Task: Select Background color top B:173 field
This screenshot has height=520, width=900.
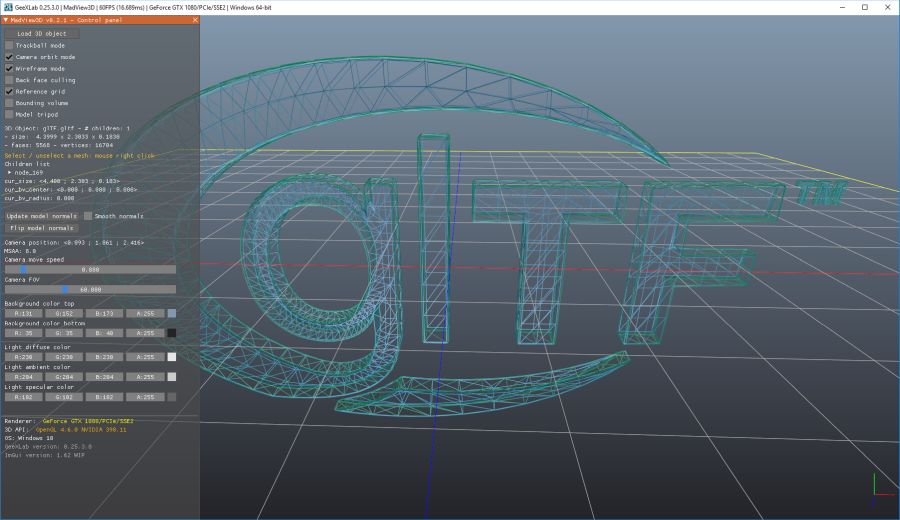Action: [104, 313]
